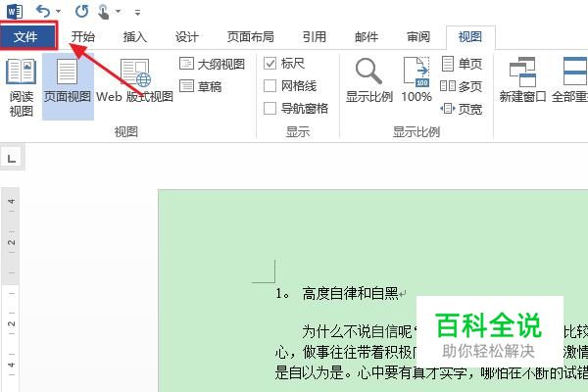Viewport: 588px width, 392px height.
Task: Click the Touch/Mouse mode icon
Action: tap(103, 11)
